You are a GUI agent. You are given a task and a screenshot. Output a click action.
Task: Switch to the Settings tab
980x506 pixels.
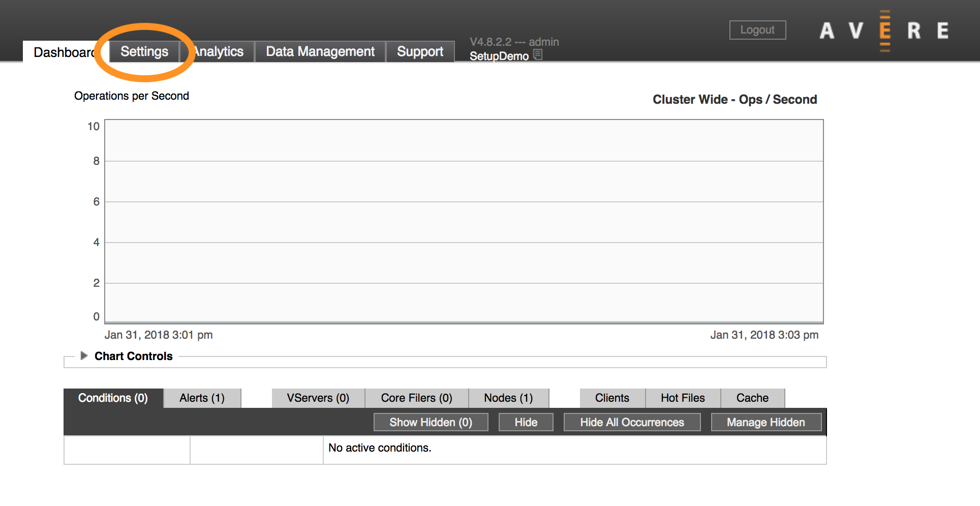pyautogui.click(x=144, y=51)
